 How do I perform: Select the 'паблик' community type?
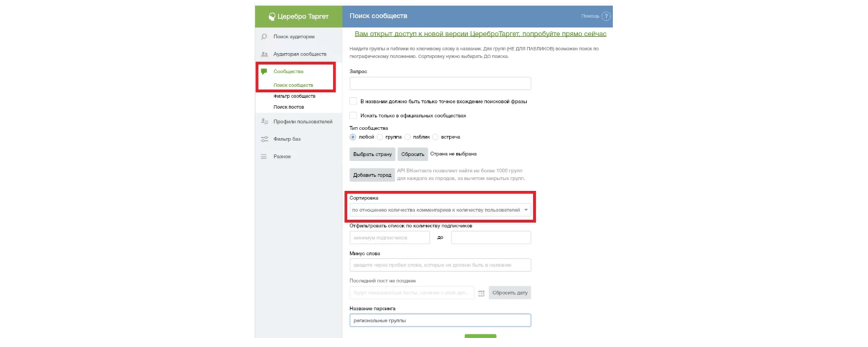click(x=407, y=137)
